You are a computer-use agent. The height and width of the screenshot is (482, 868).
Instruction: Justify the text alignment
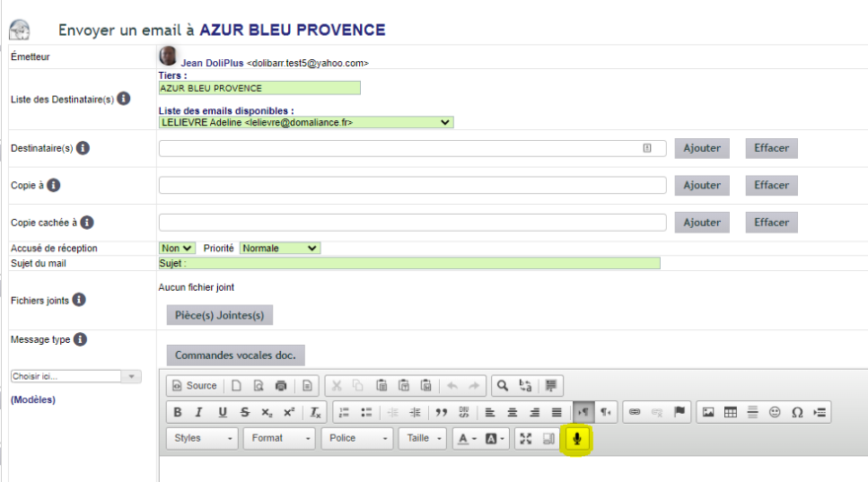[556, 412]
